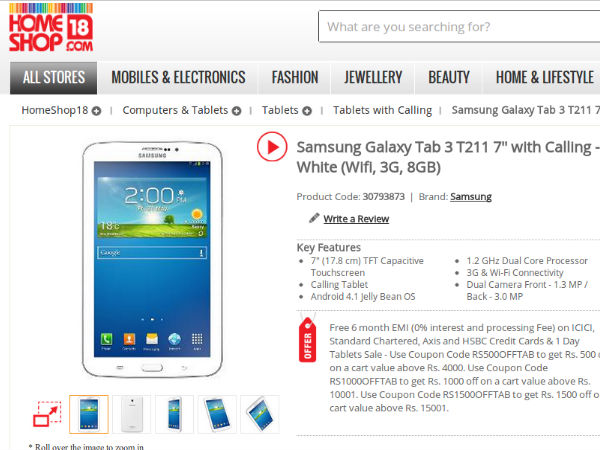
Task: Show the front-view highlighted tablet thumbnail
Action: pyautogui.click(x=89, y=414)
